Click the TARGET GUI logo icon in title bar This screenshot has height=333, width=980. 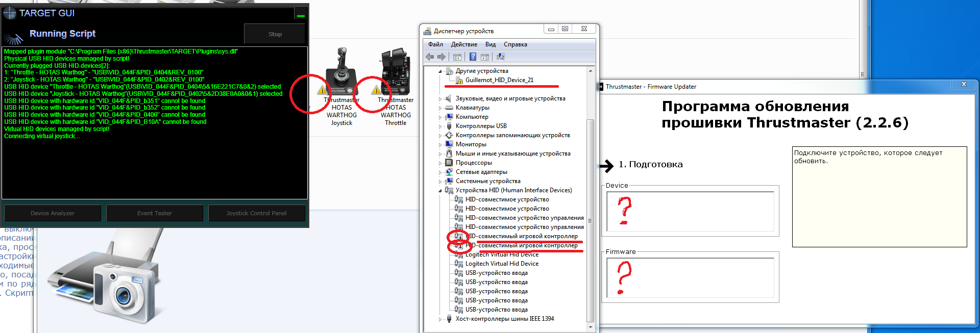(x=10, y=13)
